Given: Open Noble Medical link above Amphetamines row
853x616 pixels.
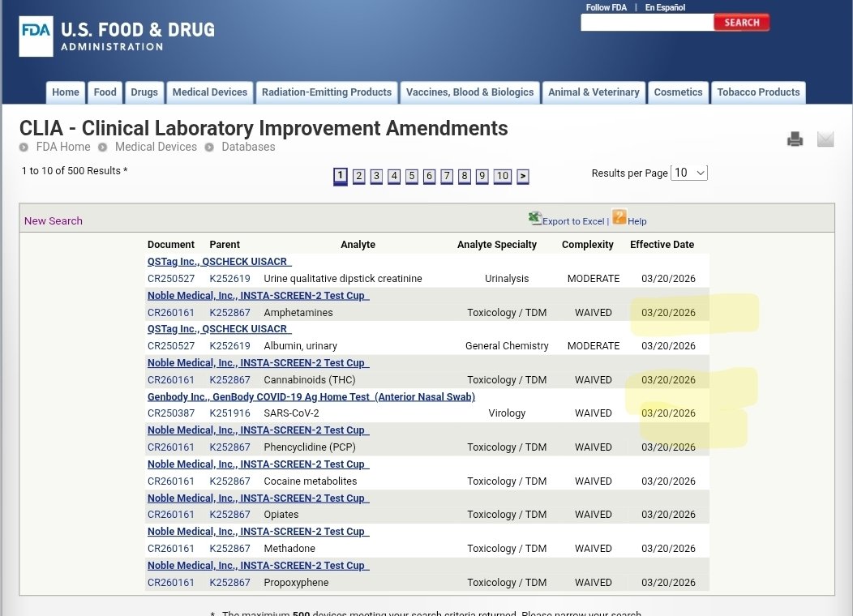Looking at the screenshot, I should pyautogui.click(x=259, y=295).
